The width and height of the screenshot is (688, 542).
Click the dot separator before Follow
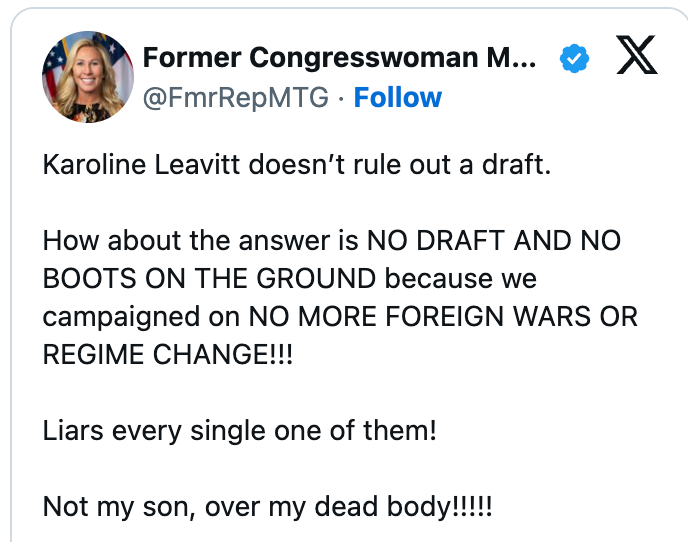[x=340, y=98]
